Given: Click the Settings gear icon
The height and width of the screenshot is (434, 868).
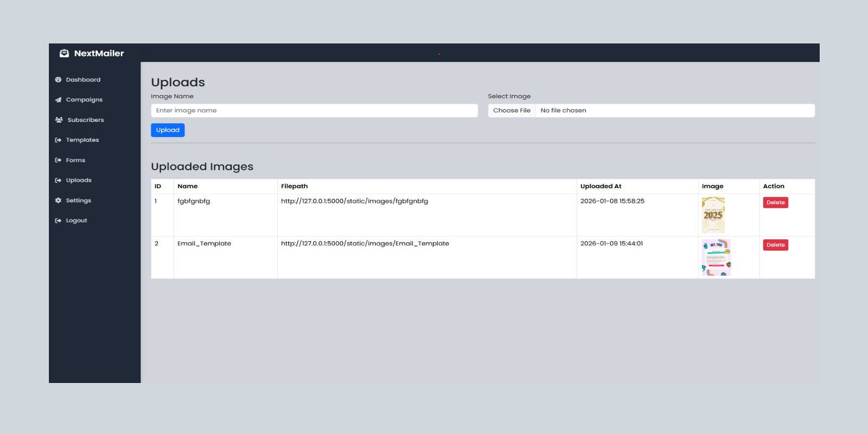Looking at the screenshot, I should pyautogui.click(x=58, y=200).
